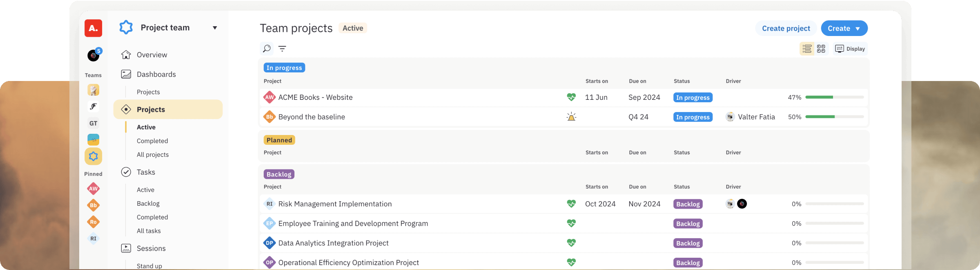Open Backlog status of Data Analytics
Image resolution: width=980 pixels, height=270 pixels.
688,243
